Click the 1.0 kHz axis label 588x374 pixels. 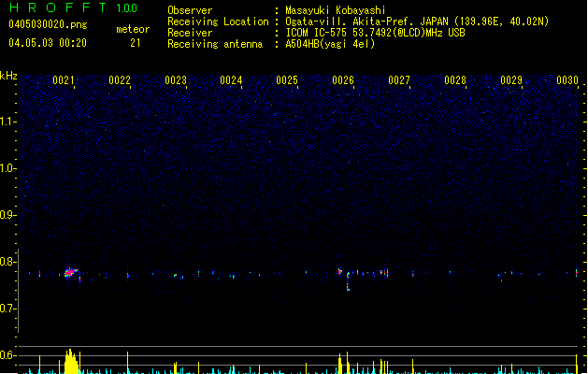(x=7, y=168)
